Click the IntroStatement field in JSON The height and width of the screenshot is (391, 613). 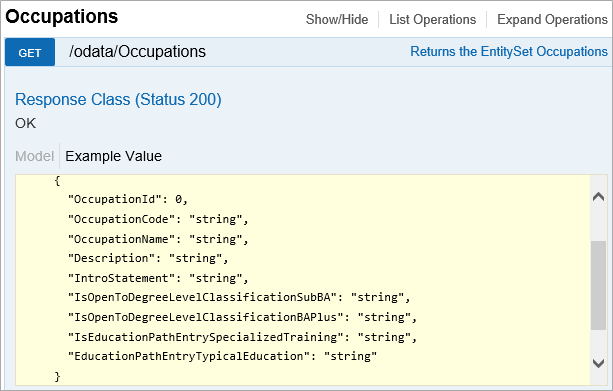coord(158,278)
